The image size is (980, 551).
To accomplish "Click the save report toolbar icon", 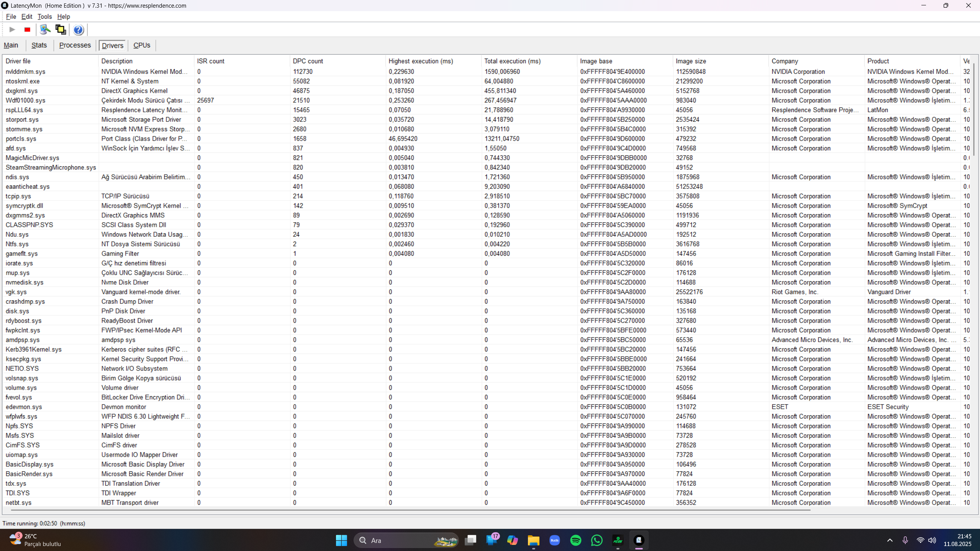I will [x=60, y=30].
